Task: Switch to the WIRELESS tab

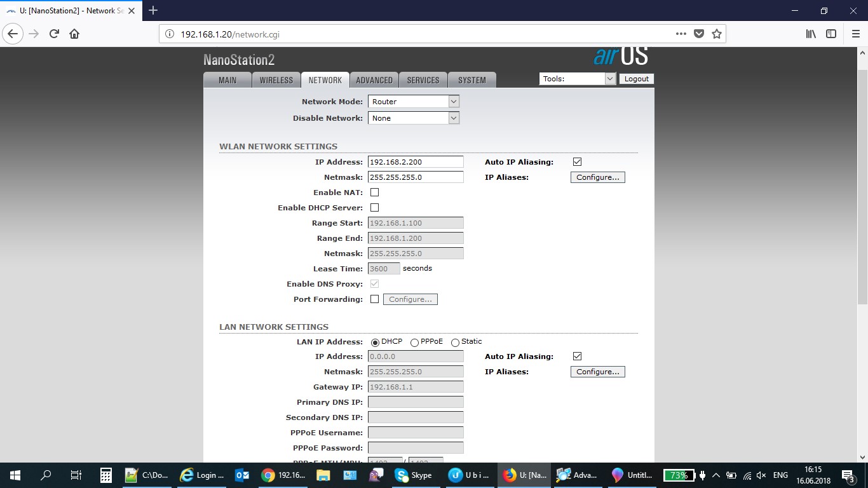Action: (x=276, y=80)
